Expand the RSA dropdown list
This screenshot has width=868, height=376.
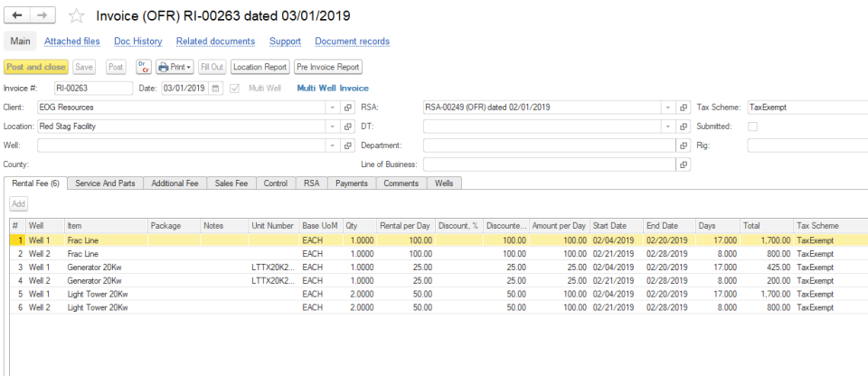pyautogui.click(x=667, y=108)
